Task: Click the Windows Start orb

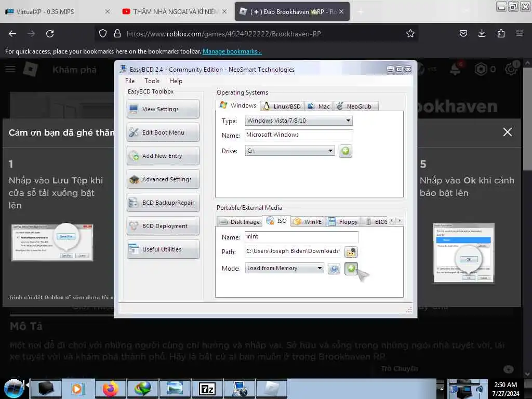Action: click(14, 389)
